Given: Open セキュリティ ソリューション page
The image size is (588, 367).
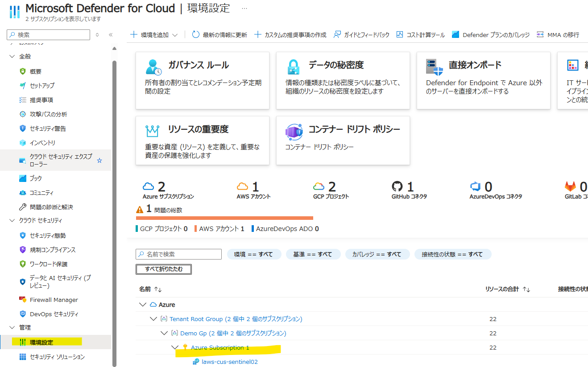Looking at the screenshot, I should tap(57, 357).
